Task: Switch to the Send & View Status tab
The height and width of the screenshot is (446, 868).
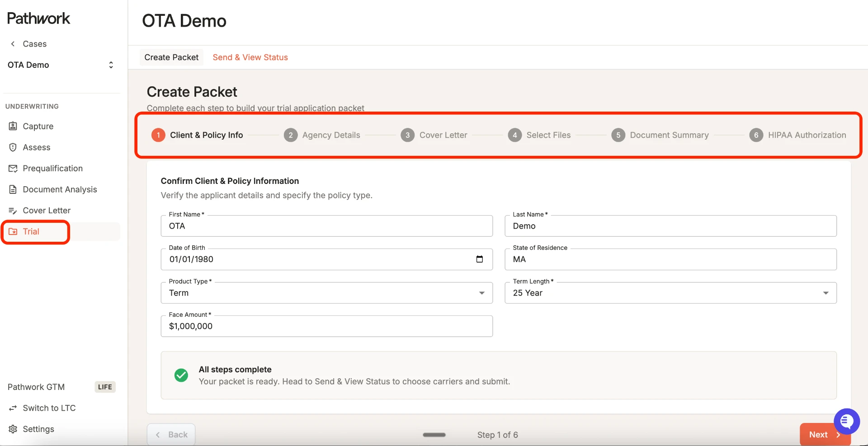Action: (250, 57)
